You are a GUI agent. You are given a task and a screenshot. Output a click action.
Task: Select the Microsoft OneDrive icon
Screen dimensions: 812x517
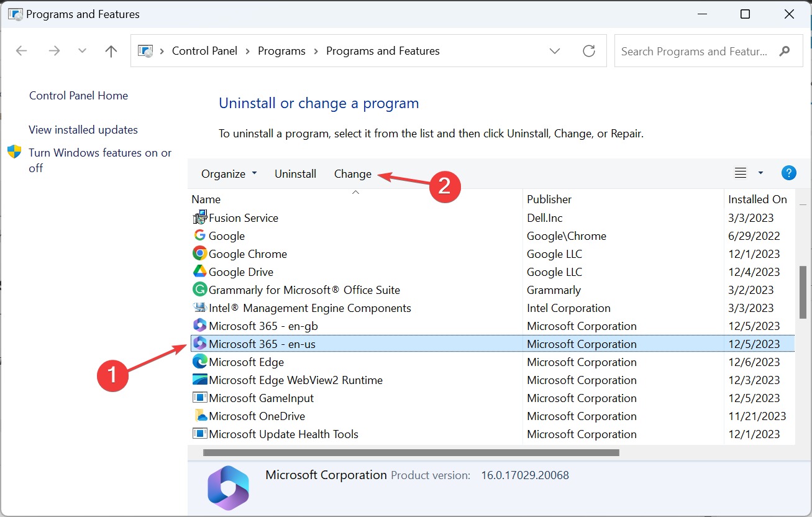coord(200,416)
